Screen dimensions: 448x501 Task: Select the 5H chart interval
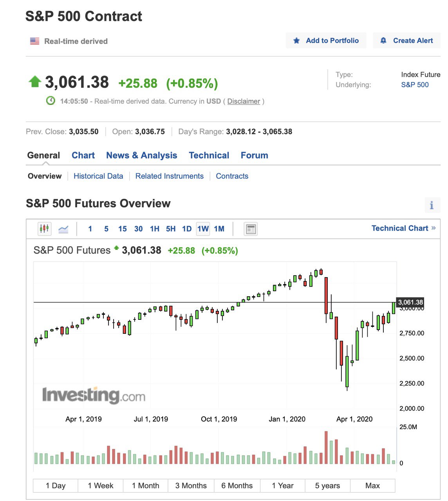(x=171, y=229)
